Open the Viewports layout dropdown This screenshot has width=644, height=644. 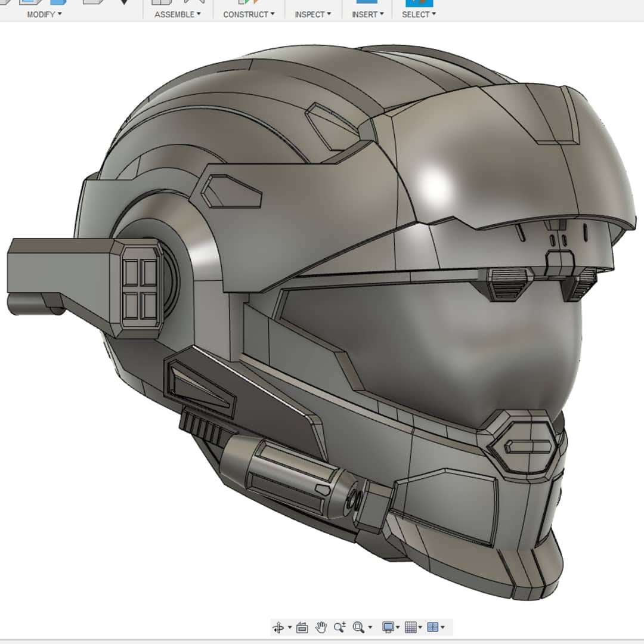[x=436, y=627]
